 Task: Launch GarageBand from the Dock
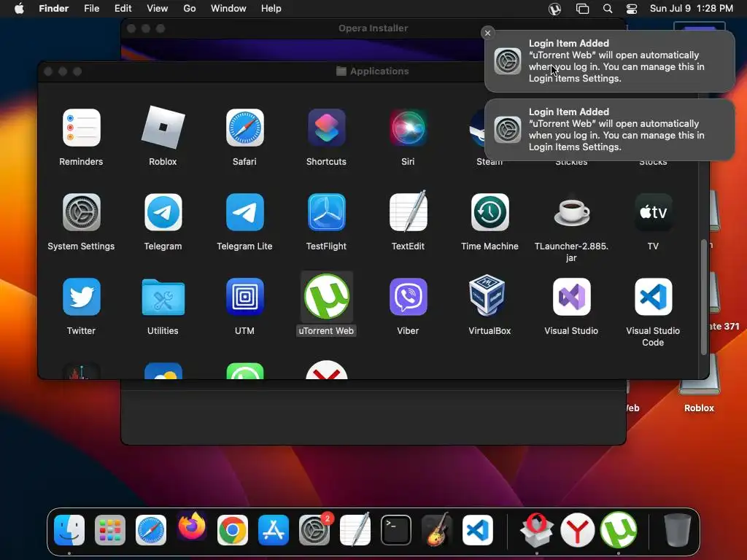[x=437, y=529]
